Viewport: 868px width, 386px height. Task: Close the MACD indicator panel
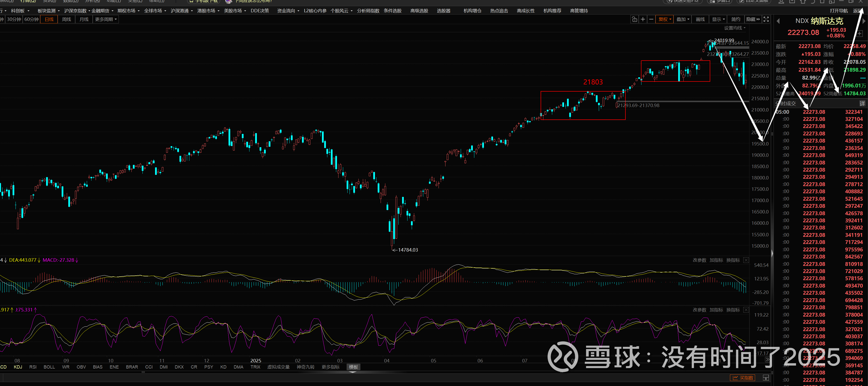746,260
